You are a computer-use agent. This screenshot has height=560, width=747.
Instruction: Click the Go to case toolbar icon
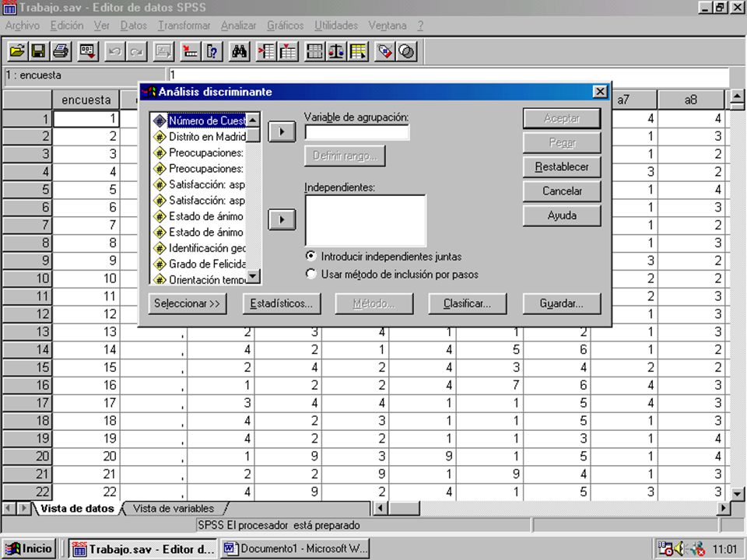pos(190,51)
